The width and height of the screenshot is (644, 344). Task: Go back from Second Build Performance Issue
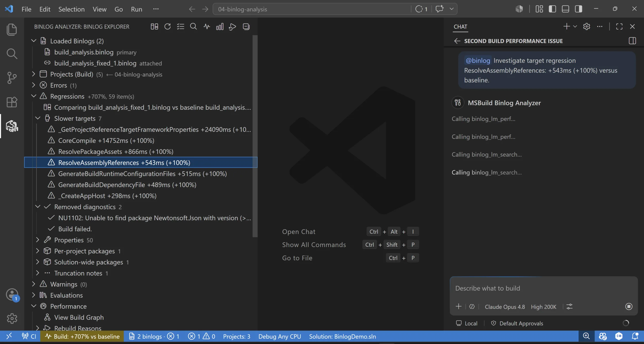click(457, 41)
